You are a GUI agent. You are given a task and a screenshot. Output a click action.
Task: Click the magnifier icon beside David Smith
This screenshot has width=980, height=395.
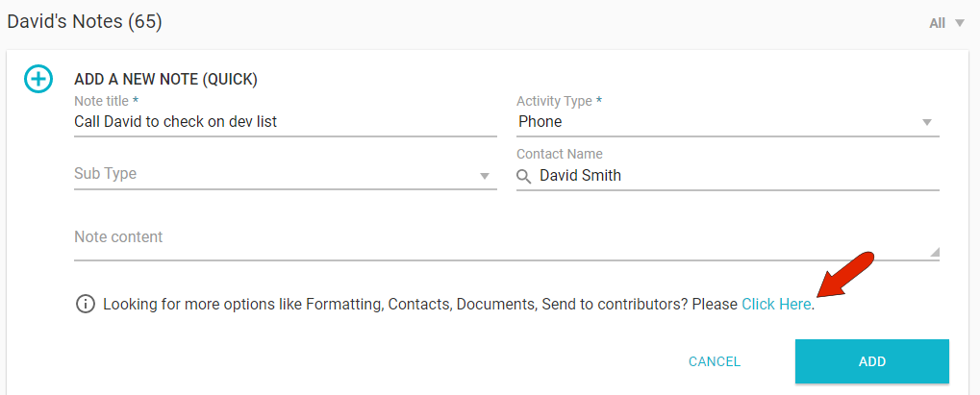[x=523, y=176]
